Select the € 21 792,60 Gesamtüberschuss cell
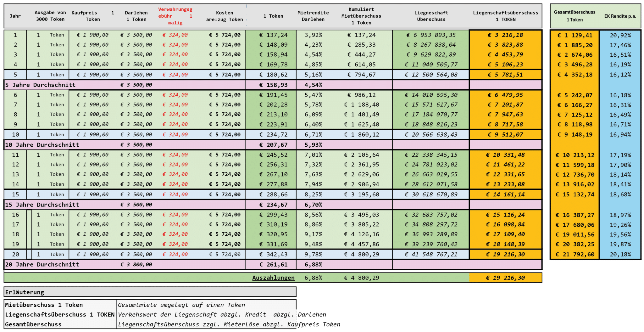The height and width of the screenshot is (332, 644). click(575, 255)
